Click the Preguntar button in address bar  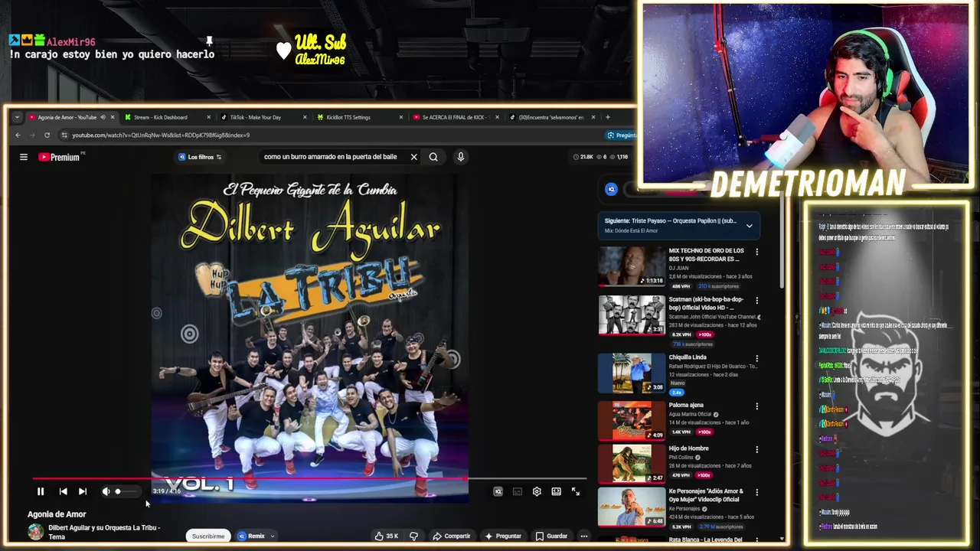[x=621, y=135]
